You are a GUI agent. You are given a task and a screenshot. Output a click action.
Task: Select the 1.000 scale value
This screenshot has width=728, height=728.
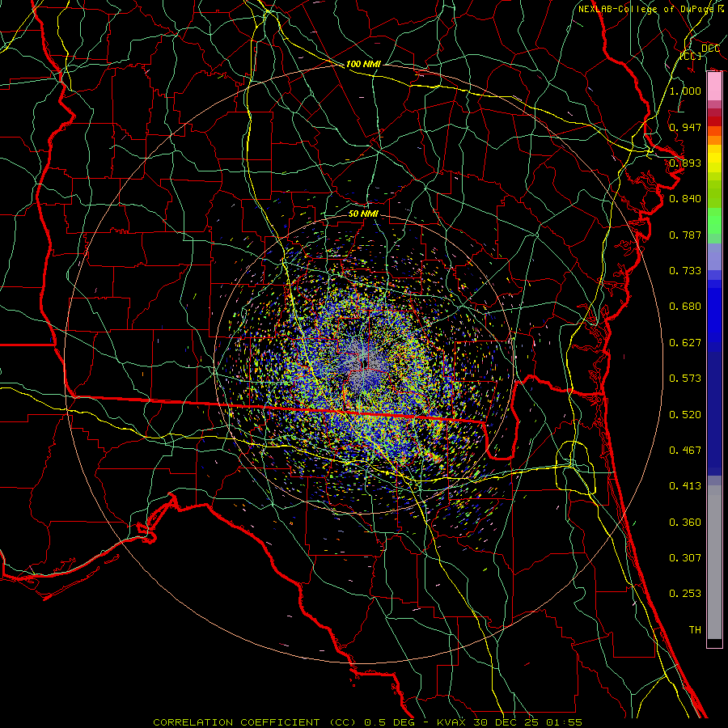tap(685, 91)
